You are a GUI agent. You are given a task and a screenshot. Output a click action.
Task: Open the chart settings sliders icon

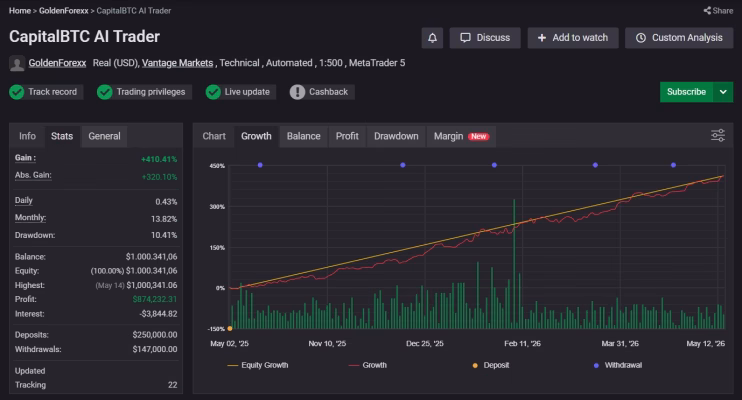click(717, 135)
